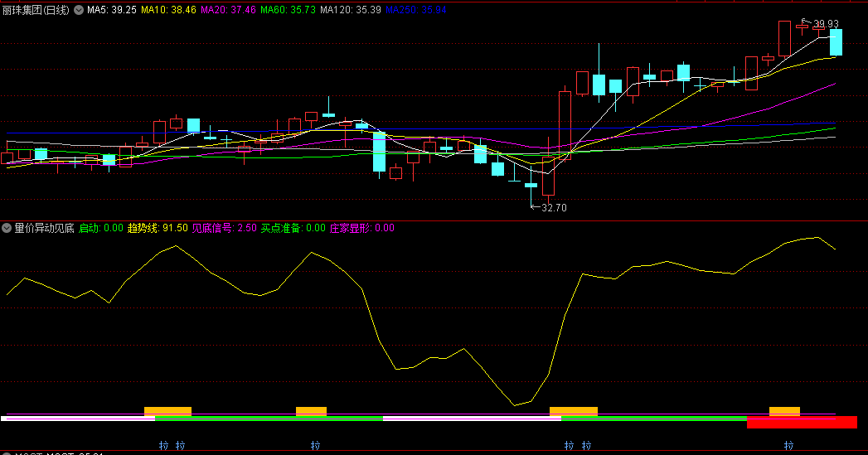Image resolution: width=868 pixels, height=455 pixels.
Task: Click the 丽珠集团(日线) chart title
Action: click(36, 10)
